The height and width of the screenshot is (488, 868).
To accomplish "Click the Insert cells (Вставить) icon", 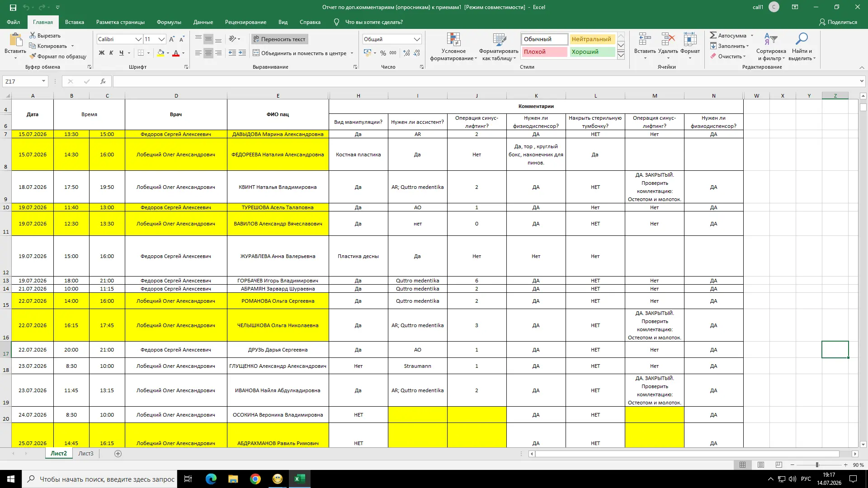I will pyautogui.click(x=645, y=39).
